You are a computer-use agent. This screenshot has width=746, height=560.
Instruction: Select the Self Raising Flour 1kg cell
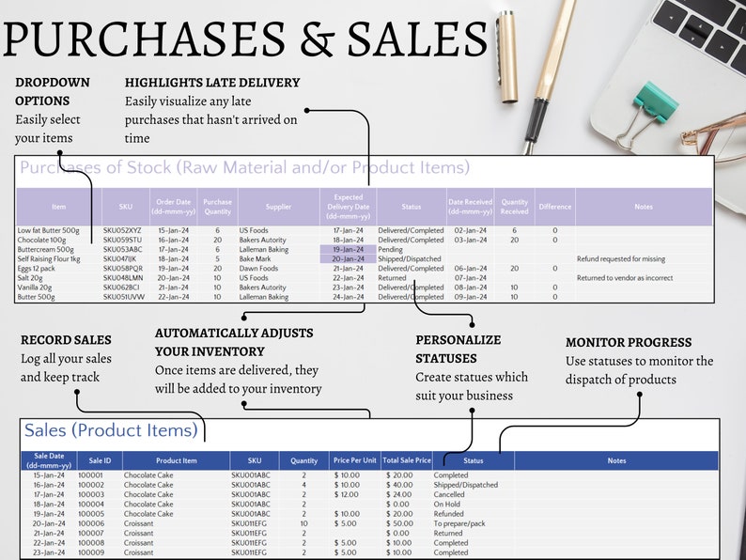coord(49,258)
